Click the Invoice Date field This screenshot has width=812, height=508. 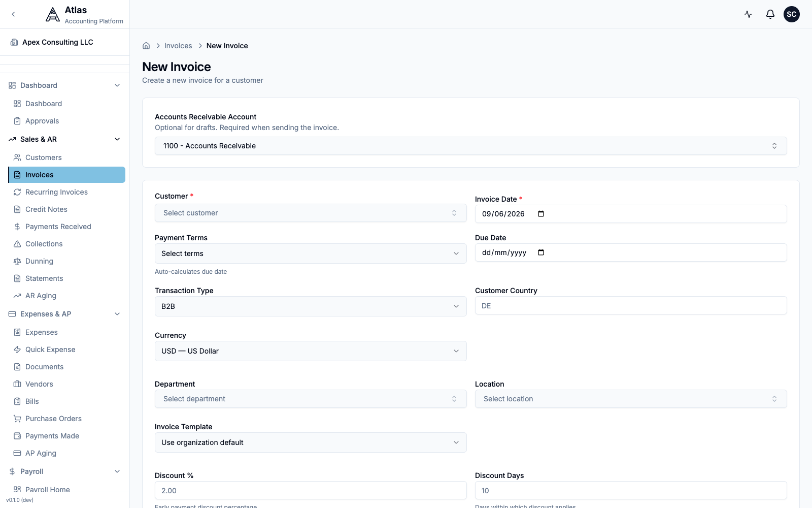pyautogui.click(x=631, y=214)
